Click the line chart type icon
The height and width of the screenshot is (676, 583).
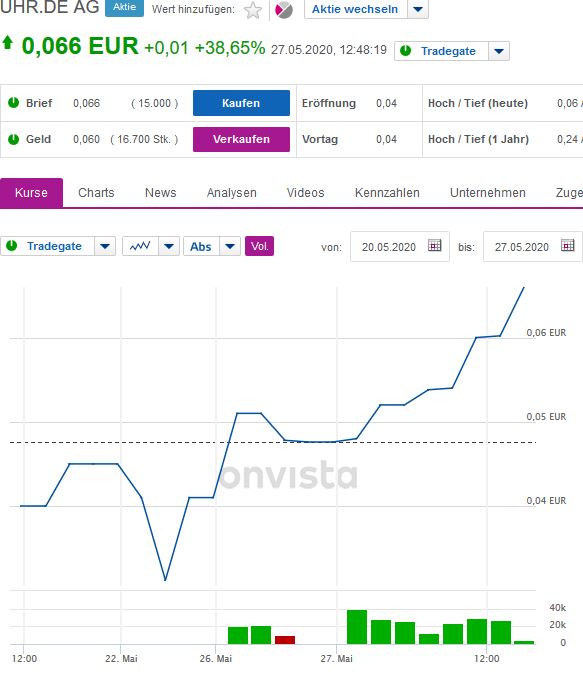tap(140, 246)
